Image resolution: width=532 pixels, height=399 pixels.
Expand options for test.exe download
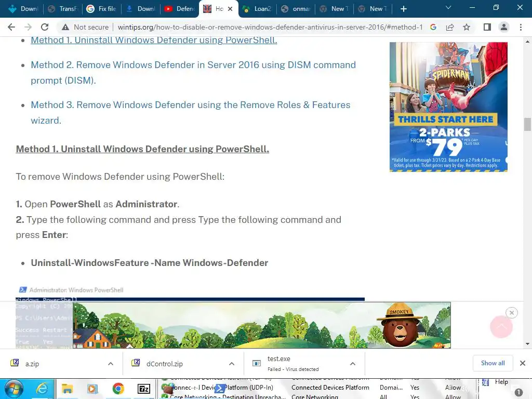pyautogui.click(x=353, y=364)
